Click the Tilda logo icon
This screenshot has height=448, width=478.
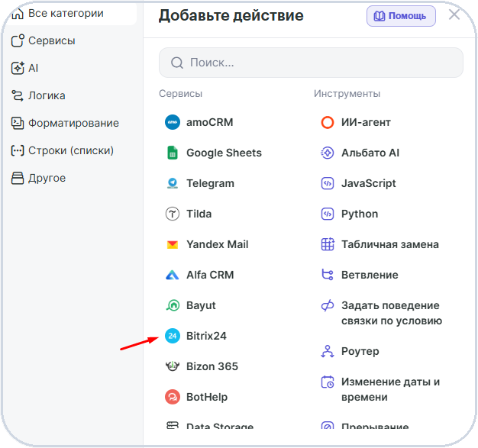pos(173,214)
